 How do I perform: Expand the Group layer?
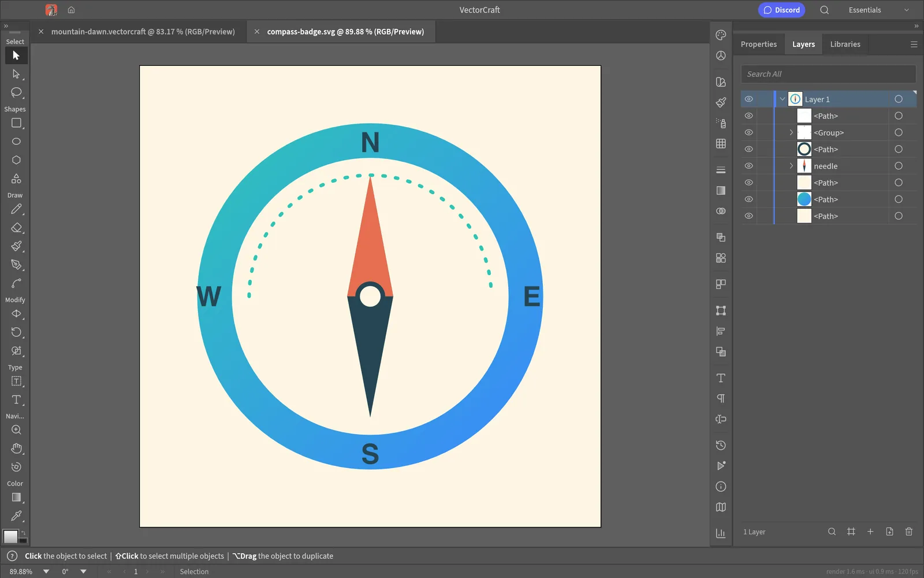791,132
